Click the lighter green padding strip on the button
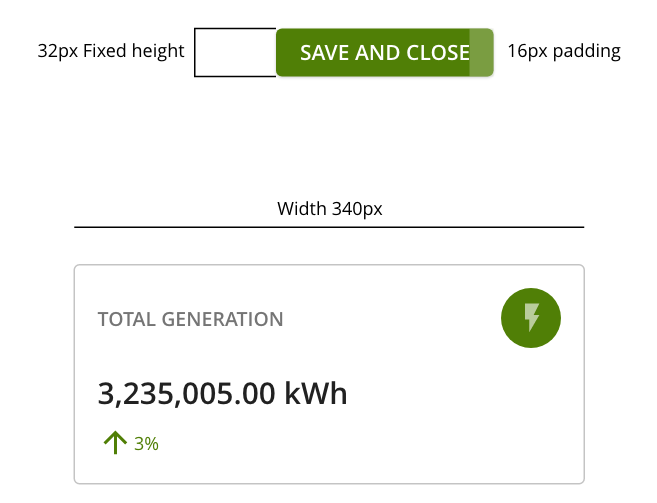 point(481,53)
